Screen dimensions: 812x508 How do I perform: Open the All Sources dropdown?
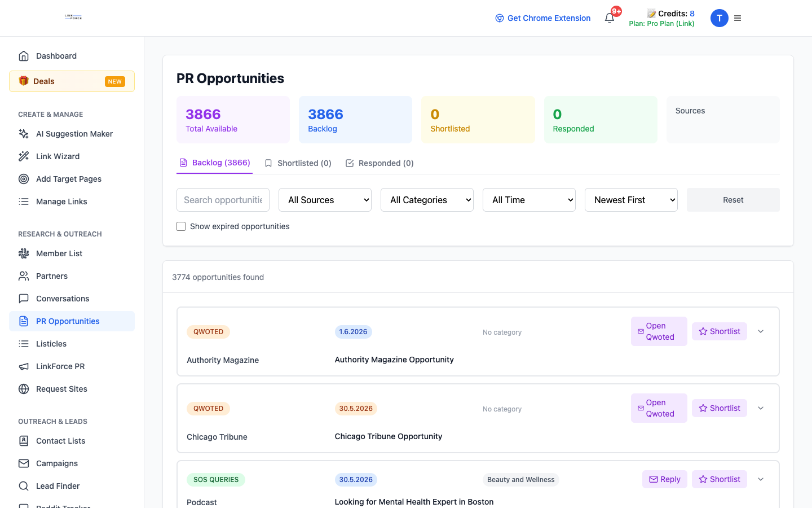325,200
